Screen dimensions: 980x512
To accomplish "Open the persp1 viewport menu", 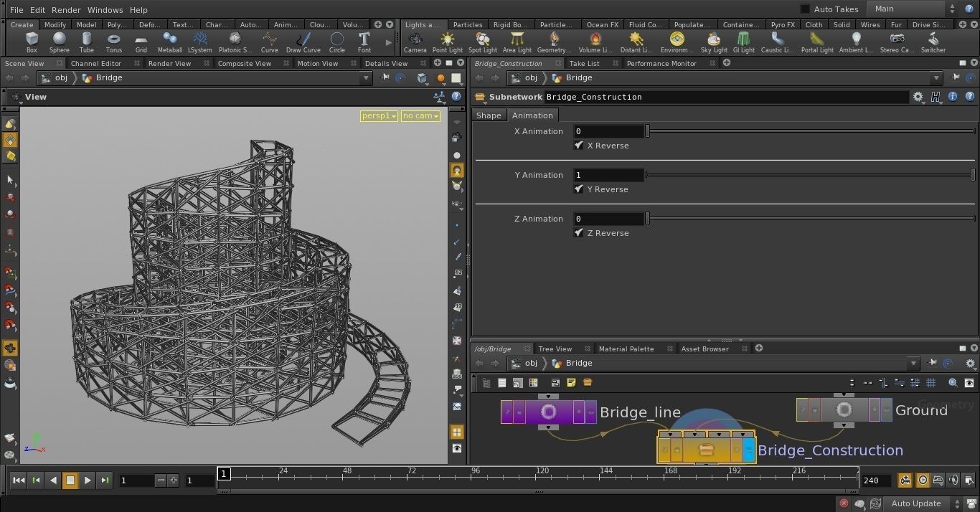I will coord(379,116).
